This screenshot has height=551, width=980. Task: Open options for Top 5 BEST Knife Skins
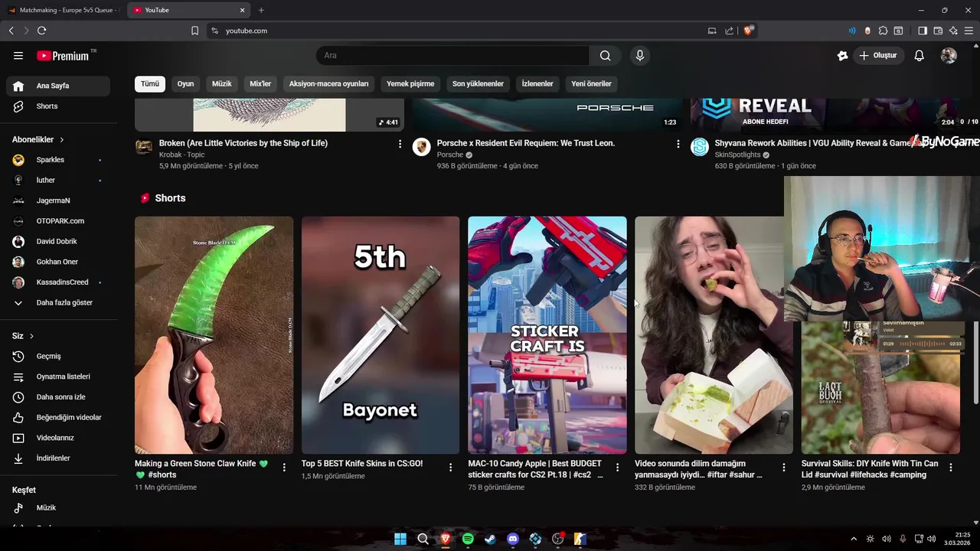pos(450,467)
